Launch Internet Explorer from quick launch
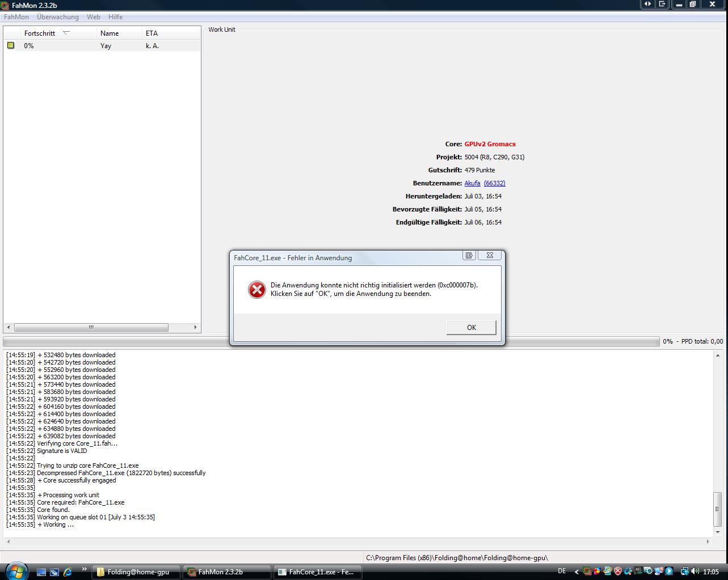The image size is (728, 580). (x=68, y=572)
